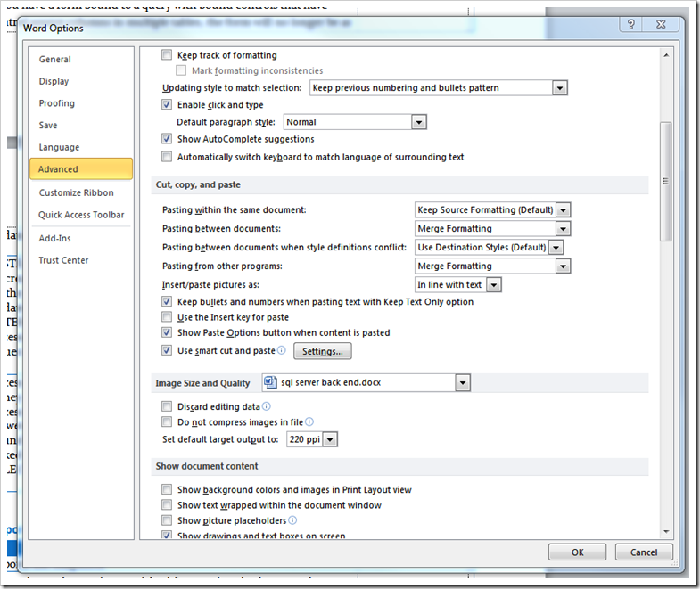Select the Advanced category

[x=81, y=168]
